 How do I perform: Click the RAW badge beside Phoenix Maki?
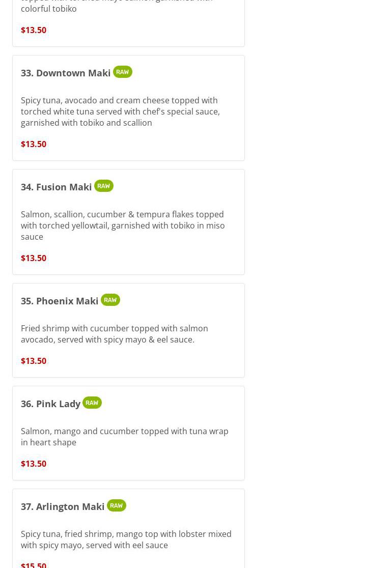(x=110, y=300)
